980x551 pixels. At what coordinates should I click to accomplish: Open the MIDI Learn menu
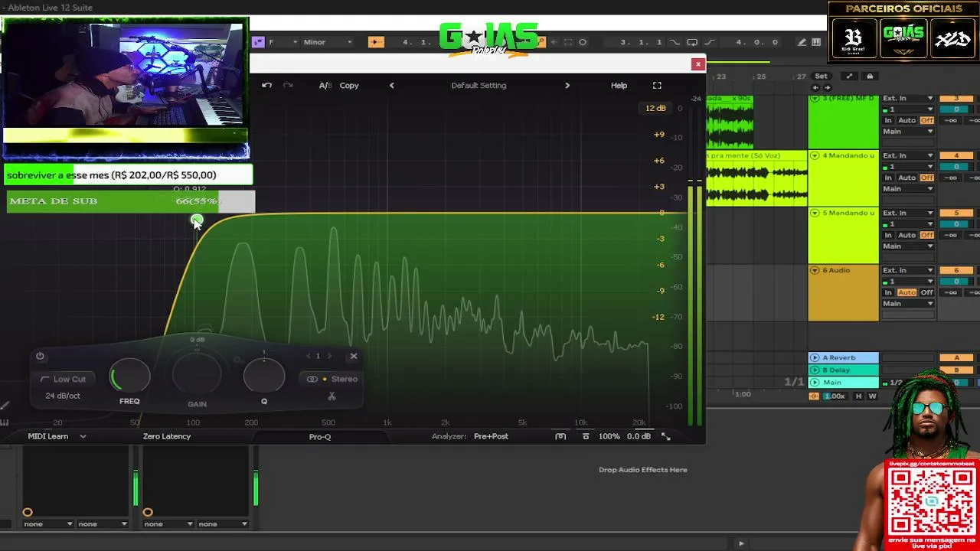(57, 436)
